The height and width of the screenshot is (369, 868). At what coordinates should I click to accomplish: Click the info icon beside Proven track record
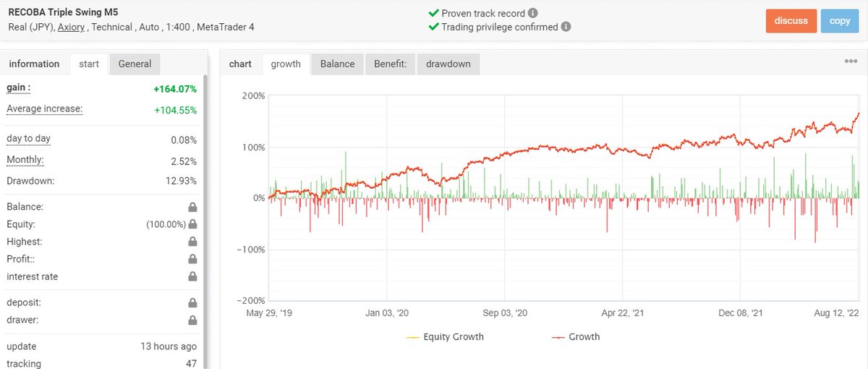533,13
